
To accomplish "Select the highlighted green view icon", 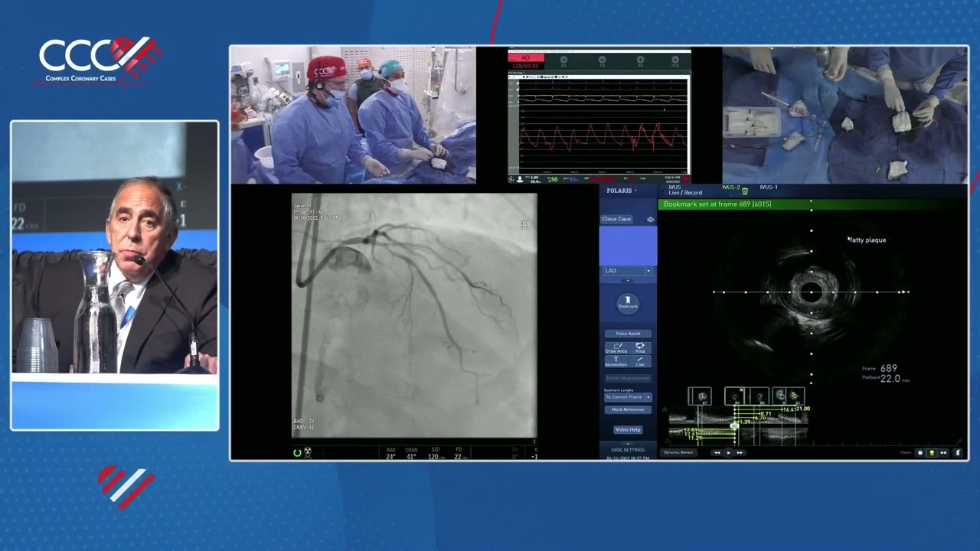I will coord(932,452).
